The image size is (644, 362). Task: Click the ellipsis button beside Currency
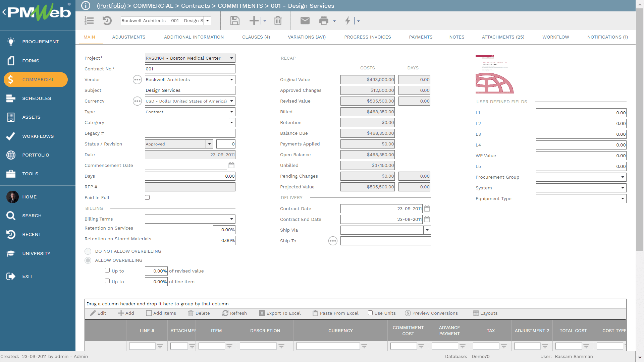tap(137, 101)
